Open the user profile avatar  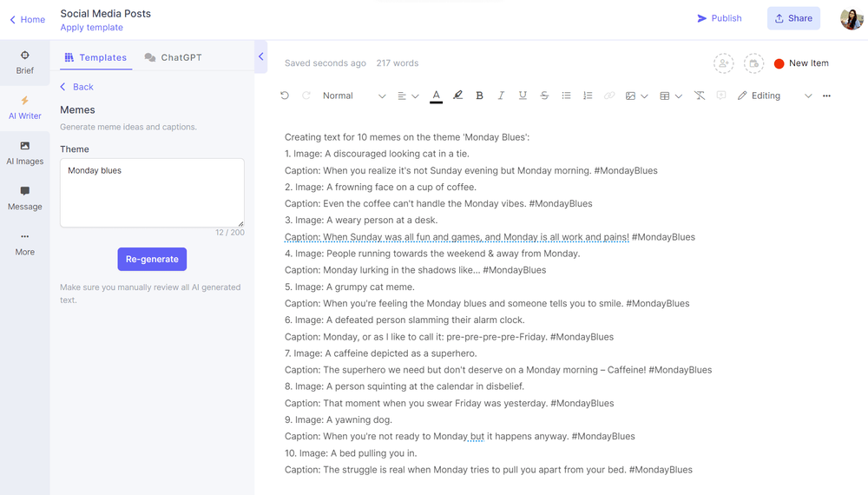[x=852, y=19]
